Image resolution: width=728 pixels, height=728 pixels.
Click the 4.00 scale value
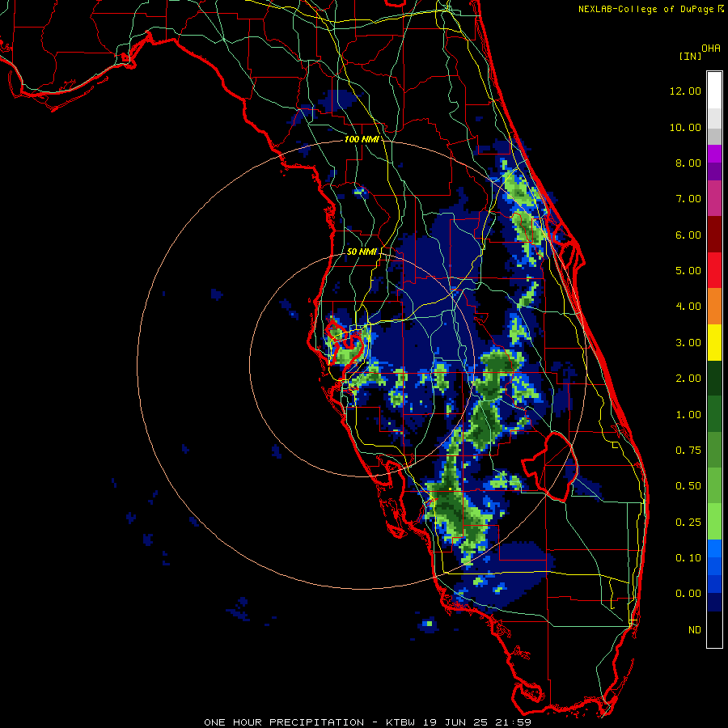click(688, 307)
